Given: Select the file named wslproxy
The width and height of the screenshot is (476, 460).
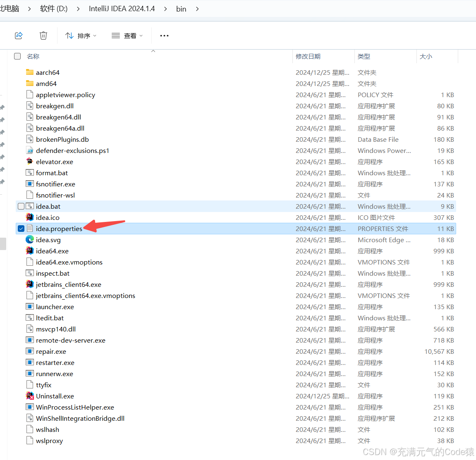Looking at the screenshot, I should 49,441.
